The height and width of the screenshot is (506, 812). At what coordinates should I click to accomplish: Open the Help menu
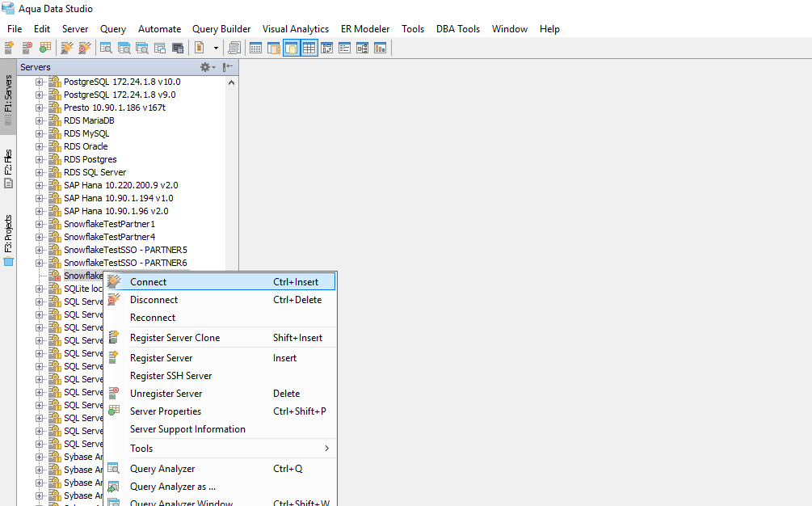549,29
